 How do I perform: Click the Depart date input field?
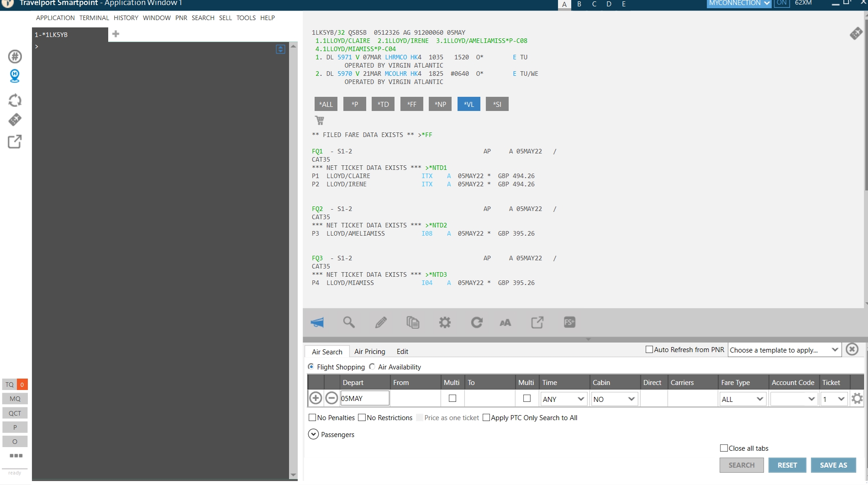click(x=365, y=398)
